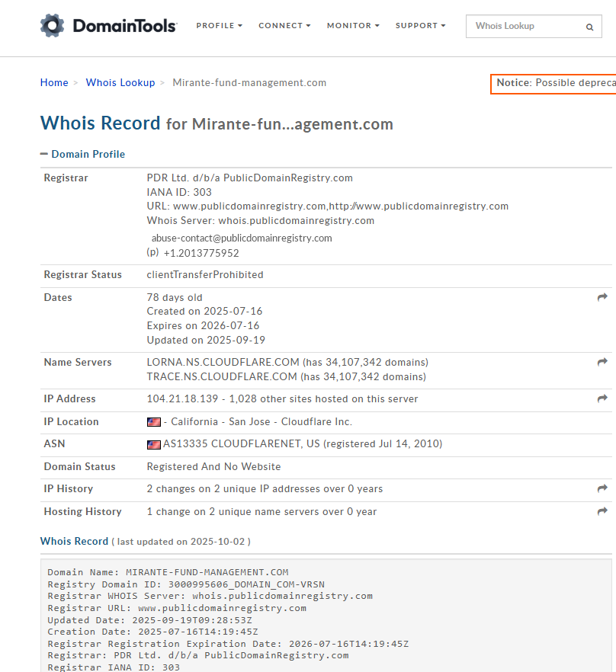616x672 pixels.
Task: Click the Registrar row label
Action: [66, 178]
